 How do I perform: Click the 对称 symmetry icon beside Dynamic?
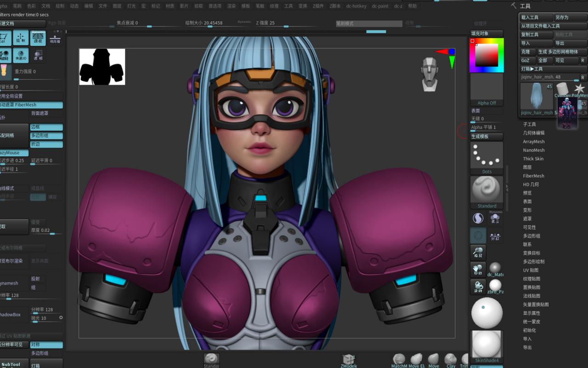(x=495, y=236)
